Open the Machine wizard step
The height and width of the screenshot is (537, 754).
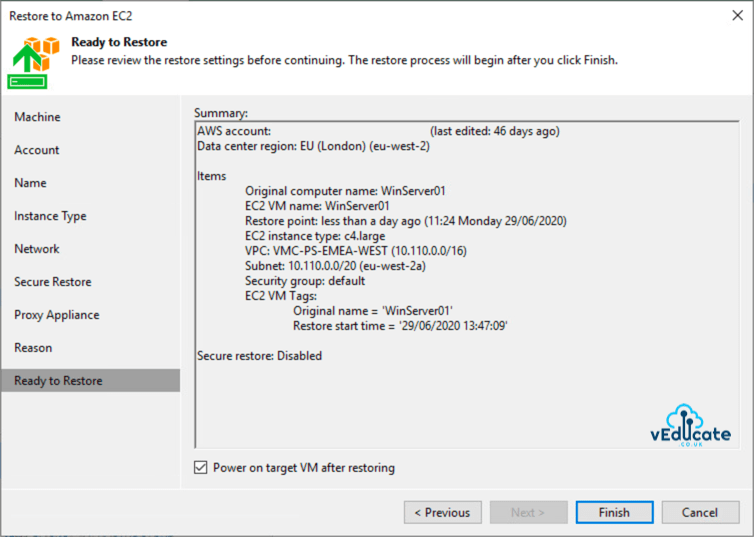tap(37, 117)
